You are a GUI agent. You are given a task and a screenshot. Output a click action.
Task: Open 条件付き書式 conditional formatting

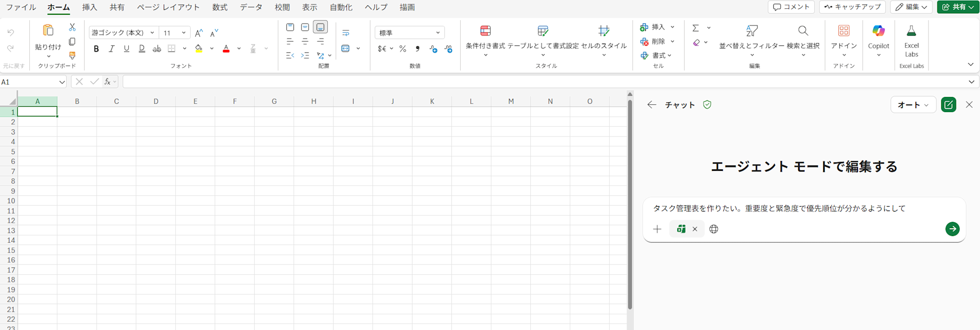coord(485,40)
